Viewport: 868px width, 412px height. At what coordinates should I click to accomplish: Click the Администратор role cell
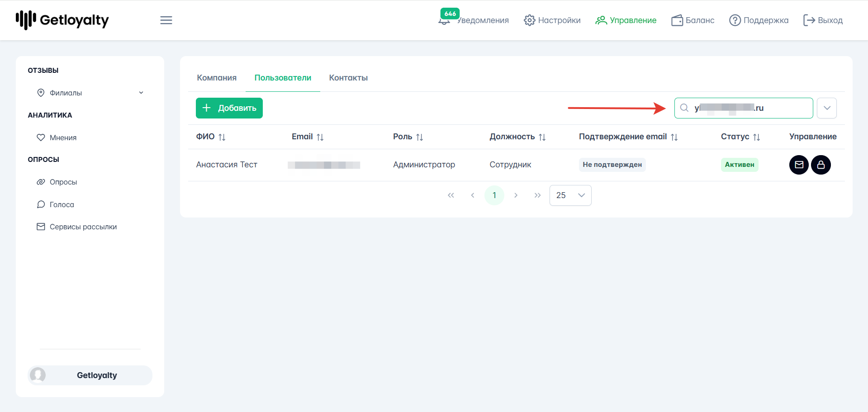coord(424,165)
